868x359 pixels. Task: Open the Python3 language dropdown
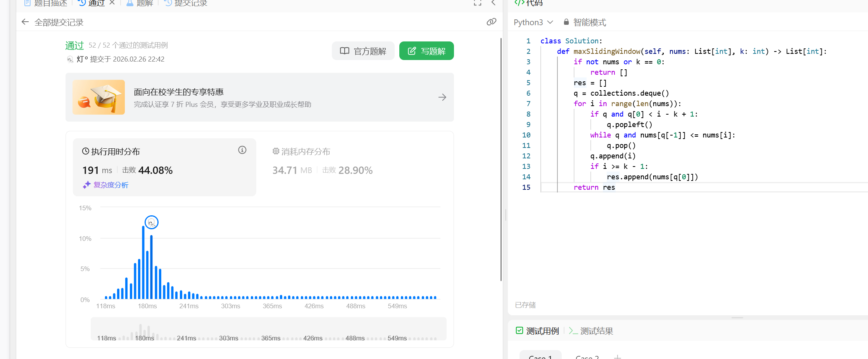point(533,22)
